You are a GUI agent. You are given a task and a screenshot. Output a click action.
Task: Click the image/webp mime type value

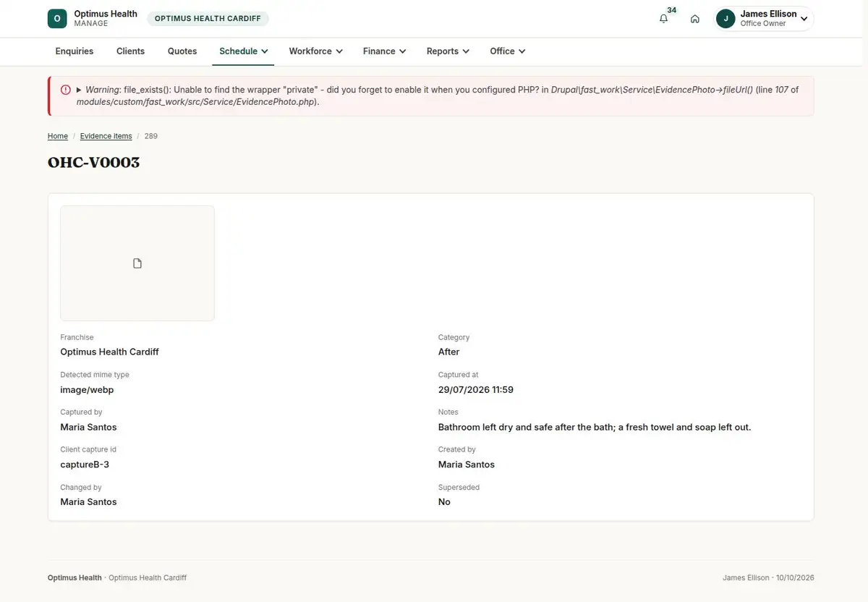(x=87, y=389)
